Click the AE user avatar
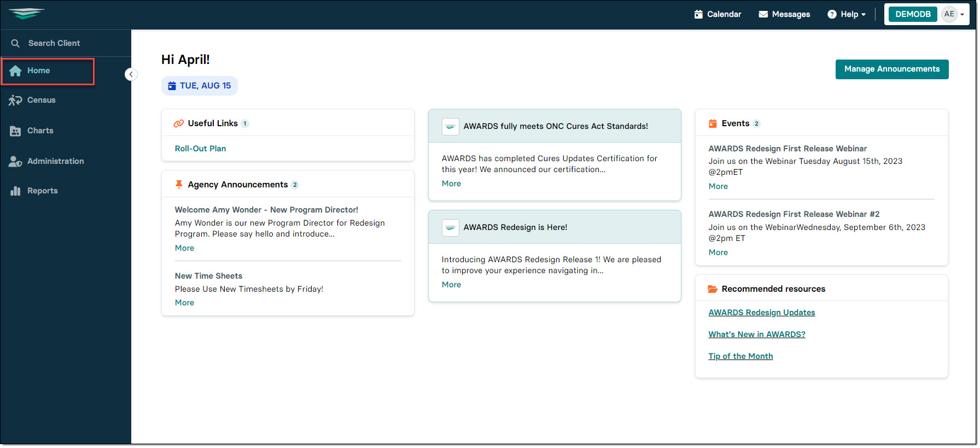 click(x=949, y=14)
